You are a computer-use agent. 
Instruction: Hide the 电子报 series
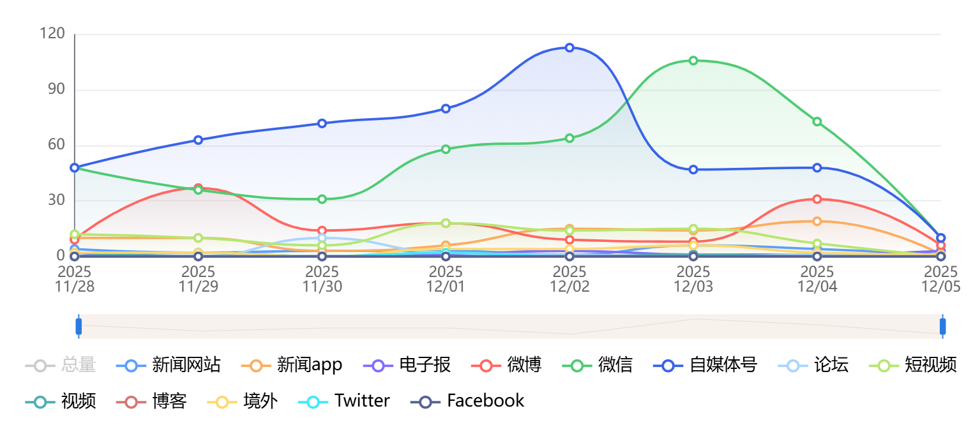pyautogui.click(x=408, y=366)
